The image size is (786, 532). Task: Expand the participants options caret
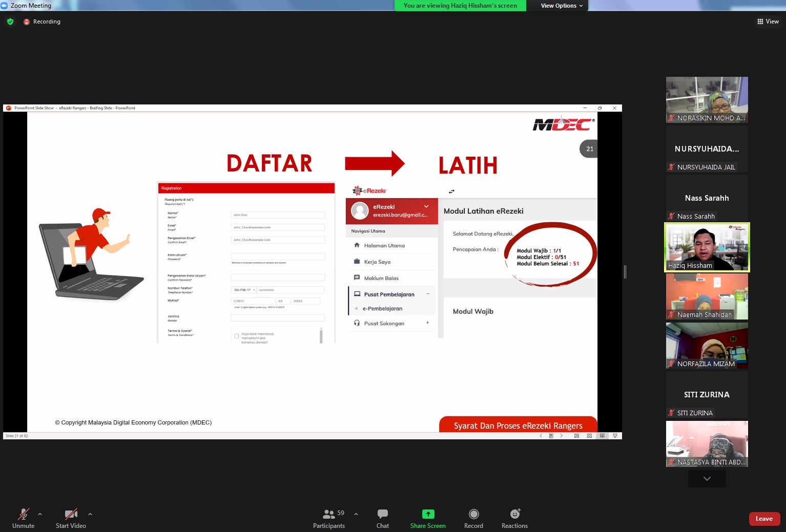pyautogui.click(x=356, y=514)
